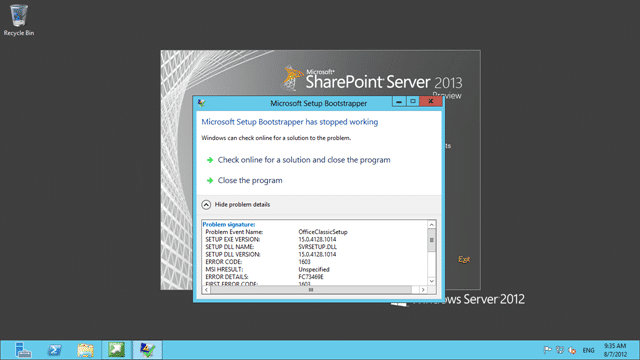Select the Setup Bootstrapper taskbar item
This screenshot has width=640, height=360.
pos(147,350)
